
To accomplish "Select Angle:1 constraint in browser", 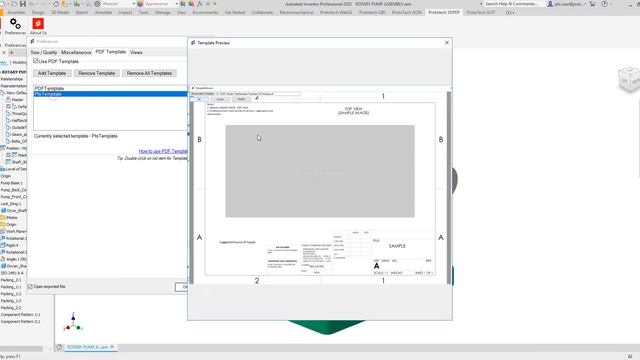I will [x=13, y=259].
